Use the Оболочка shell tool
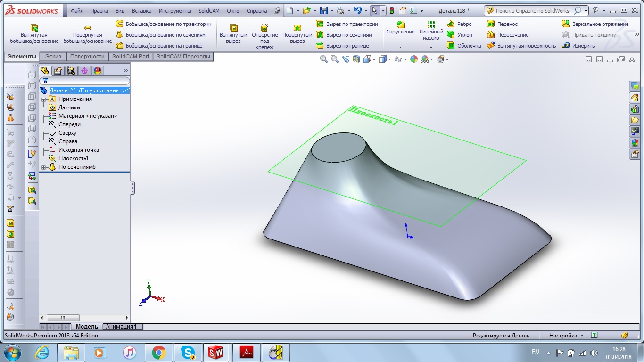Image resolution: width=644 pixels, height=362 pixels. click(464, 46)
